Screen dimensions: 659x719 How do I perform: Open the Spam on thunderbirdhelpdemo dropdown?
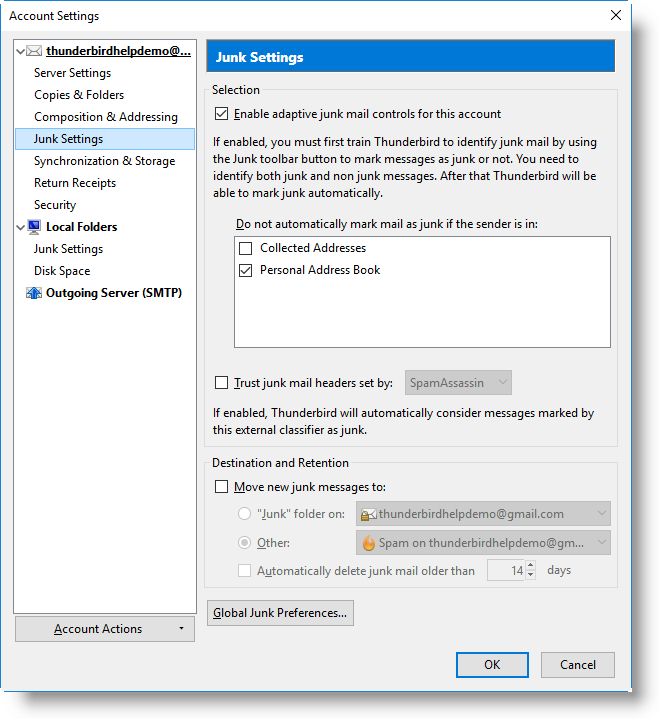coord(483,542)
